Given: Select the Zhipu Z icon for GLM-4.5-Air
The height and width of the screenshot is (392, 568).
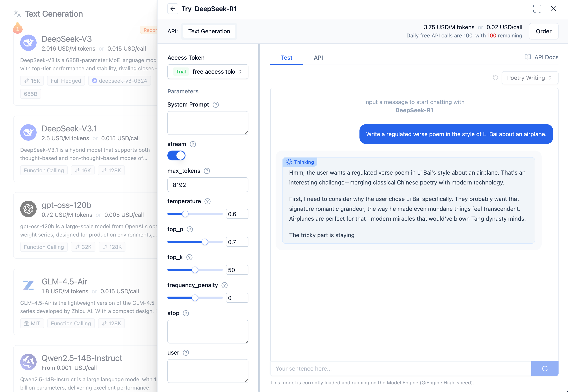Looking at the screenshot, I should 28,285.
